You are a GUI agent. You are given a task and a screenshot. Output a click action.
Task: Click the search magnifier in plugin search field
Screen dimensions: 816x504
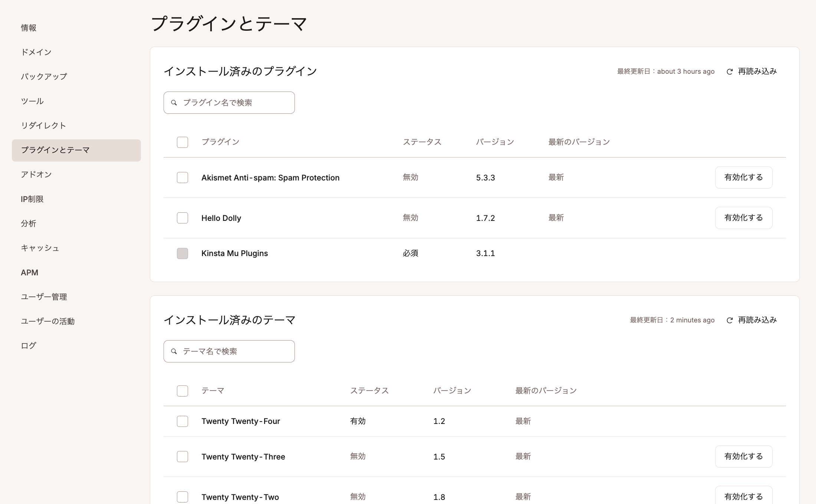pyautogui.click(x=174, y=103)
